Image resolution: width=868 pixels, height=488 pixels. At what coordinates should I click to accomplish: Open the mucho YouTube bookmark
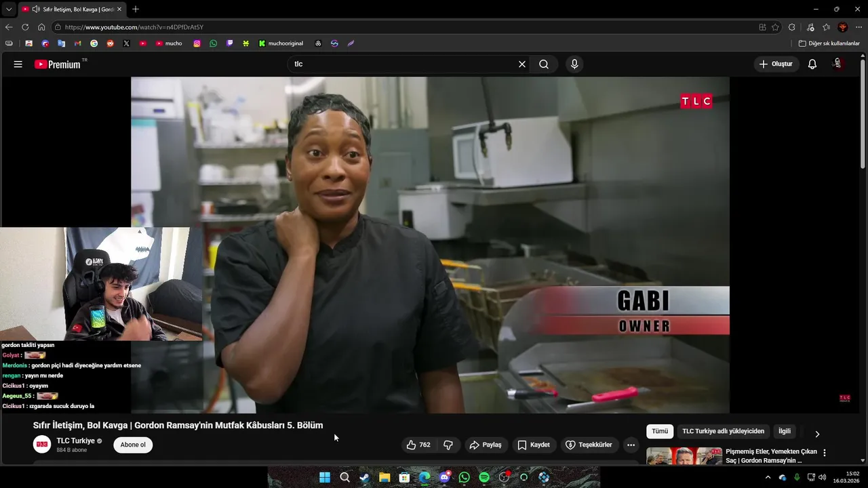pos(169,43)
